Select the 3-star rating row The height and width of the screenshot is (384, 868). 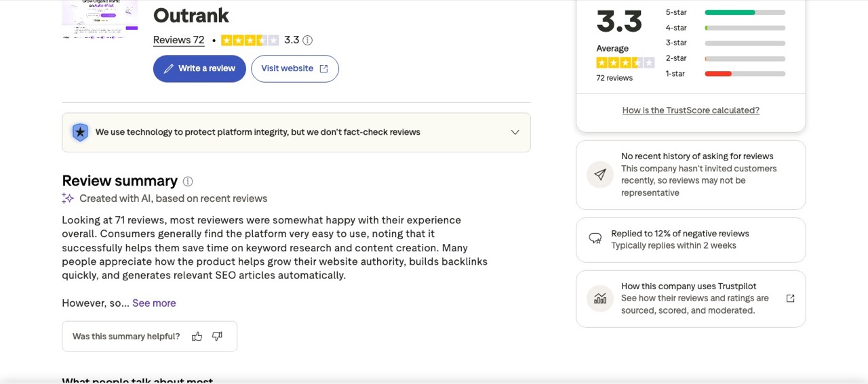[726, 43]
